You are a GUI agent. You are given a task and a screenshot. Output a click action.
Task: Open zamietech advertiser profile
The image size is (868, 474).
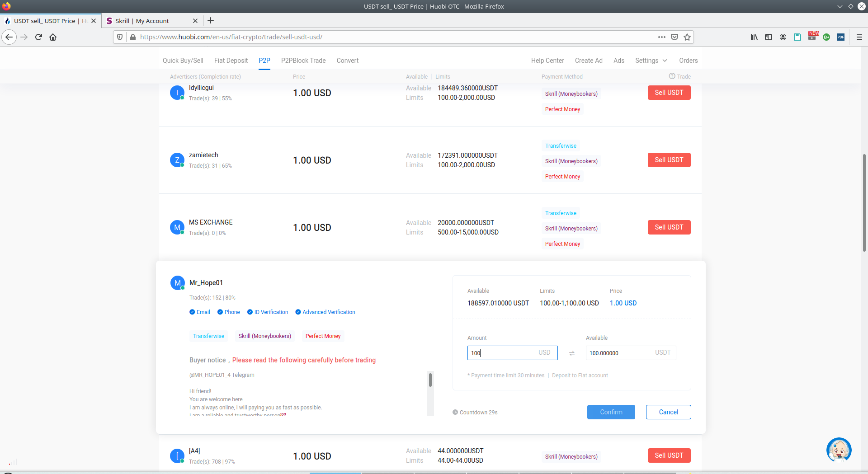point(203,155)
